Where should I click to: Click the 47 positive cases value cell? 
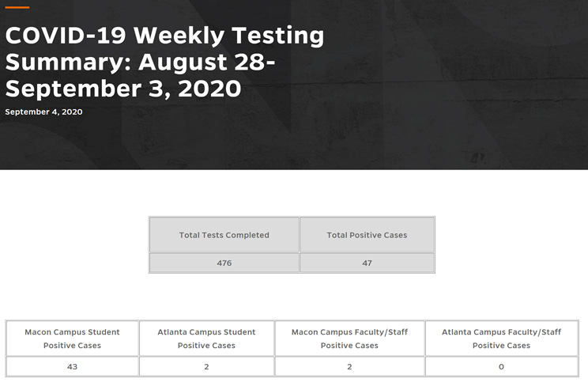(367, 263)
